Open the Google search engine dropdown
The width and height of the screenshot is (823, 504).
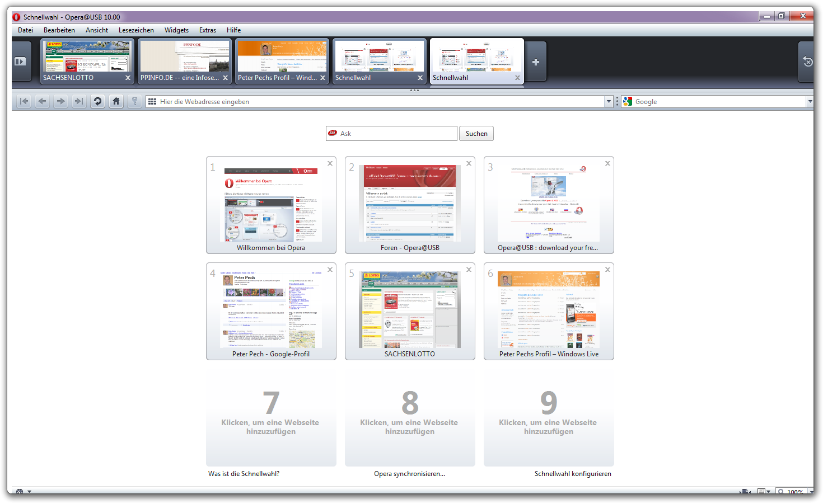pos(810,102)
